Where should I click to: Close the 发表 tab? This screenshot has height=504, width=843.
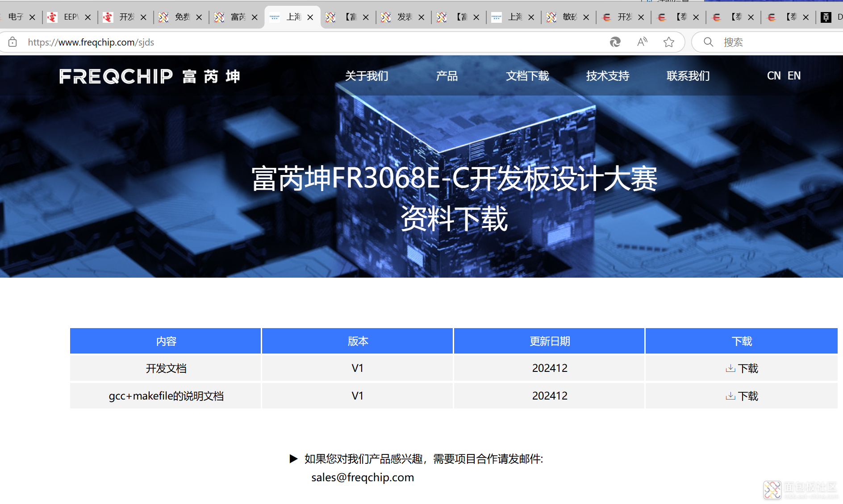click(421, 17)
